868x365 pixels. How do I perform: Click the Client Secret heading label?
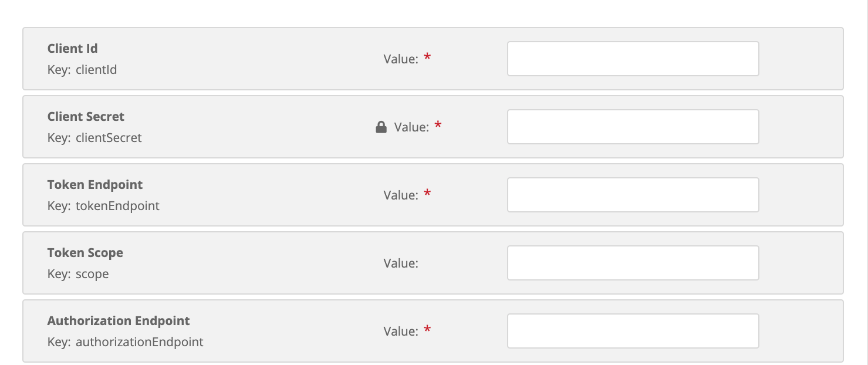click(86, 117)
